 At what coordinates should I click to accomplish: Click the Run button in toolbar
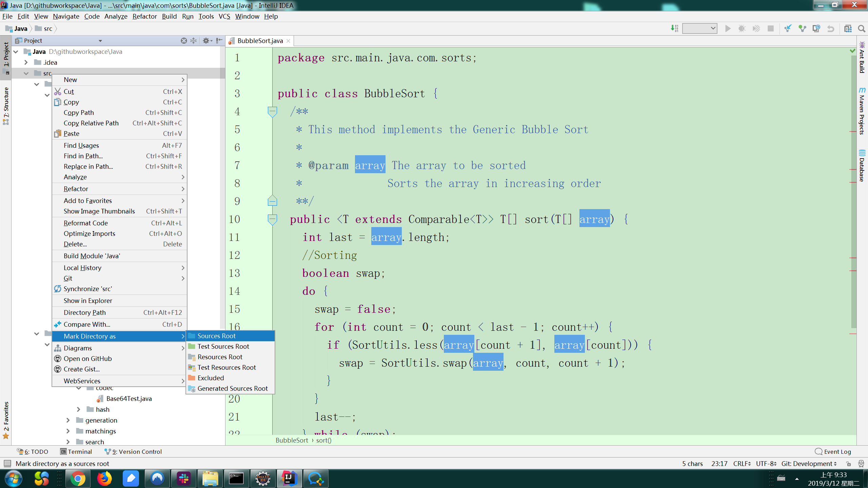(x=728, y=29)
